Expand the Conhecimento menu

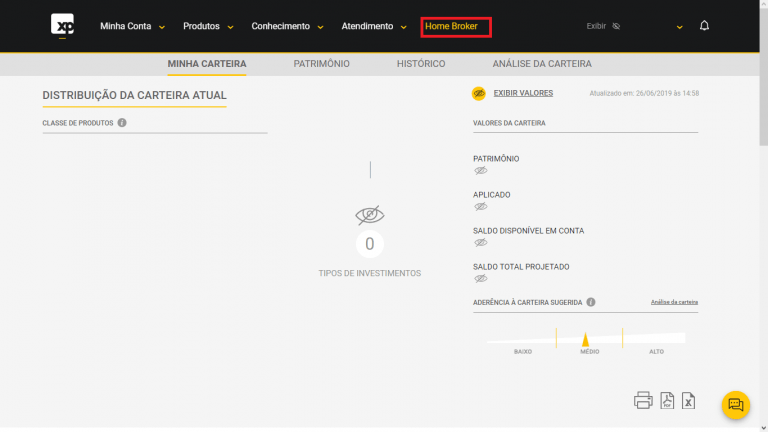pyautogui.click(x=288, y=26)
